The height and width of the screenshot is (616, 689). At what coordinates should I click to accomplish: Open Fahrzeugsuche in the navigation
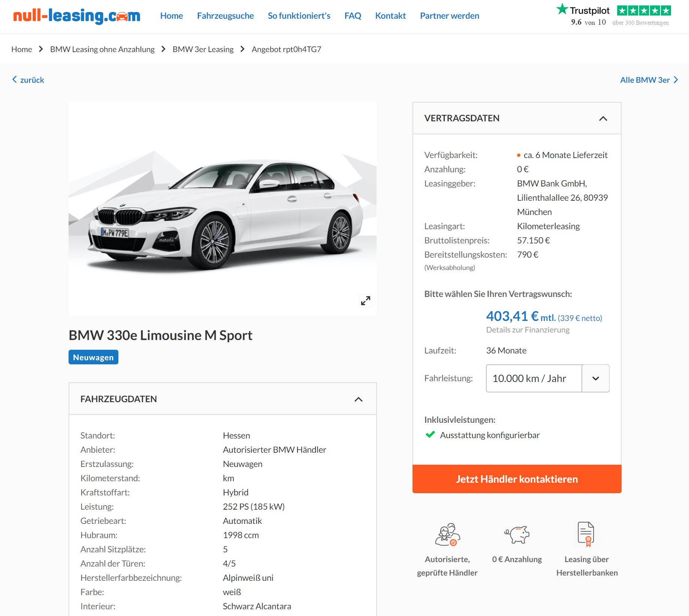coord(225,16)
